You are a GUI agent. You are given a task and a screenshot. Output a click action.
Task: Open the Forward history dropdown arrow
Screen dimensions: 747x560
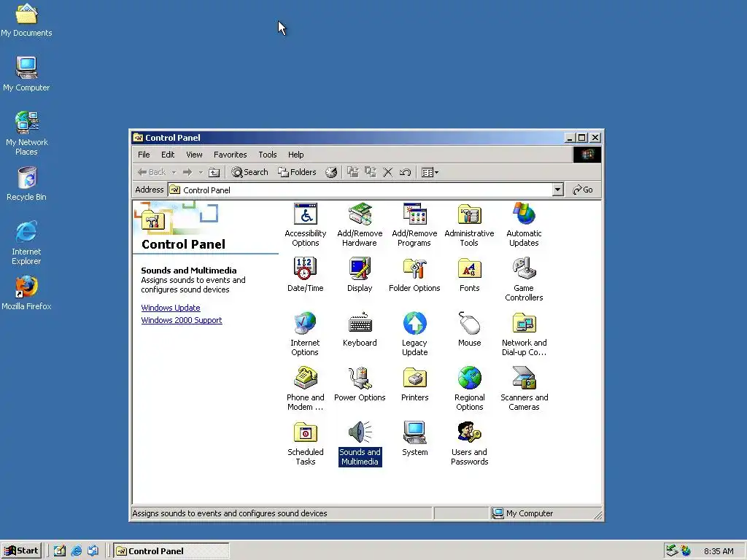pos(201,172)
